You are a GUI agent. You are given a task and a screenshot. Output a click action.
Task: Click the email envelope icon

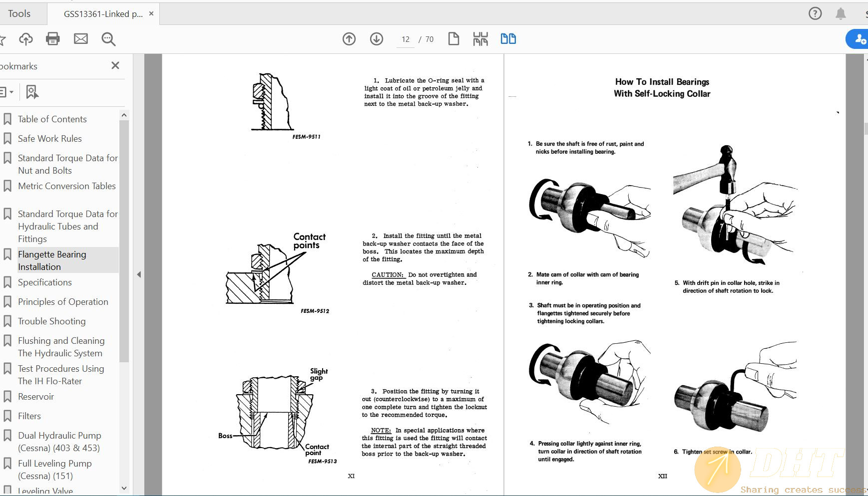click(x=81, y=39)
